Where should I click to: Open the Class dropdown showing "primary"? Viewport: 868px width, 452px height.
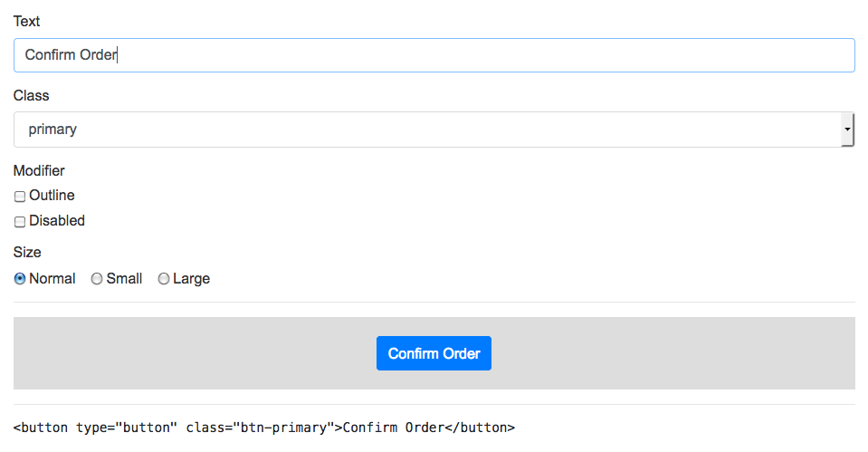coord(434,129)
